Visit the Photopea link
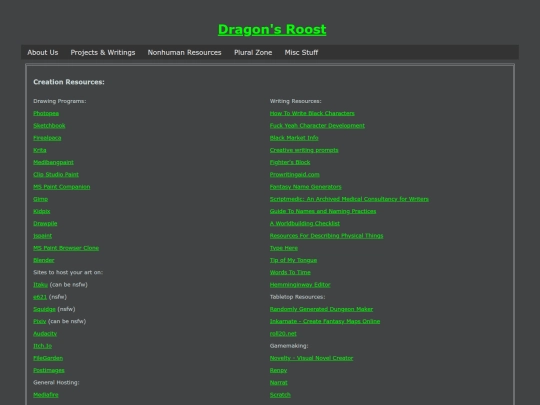The width and height of the screenshot is (540, 405). [x=46, y=113]
